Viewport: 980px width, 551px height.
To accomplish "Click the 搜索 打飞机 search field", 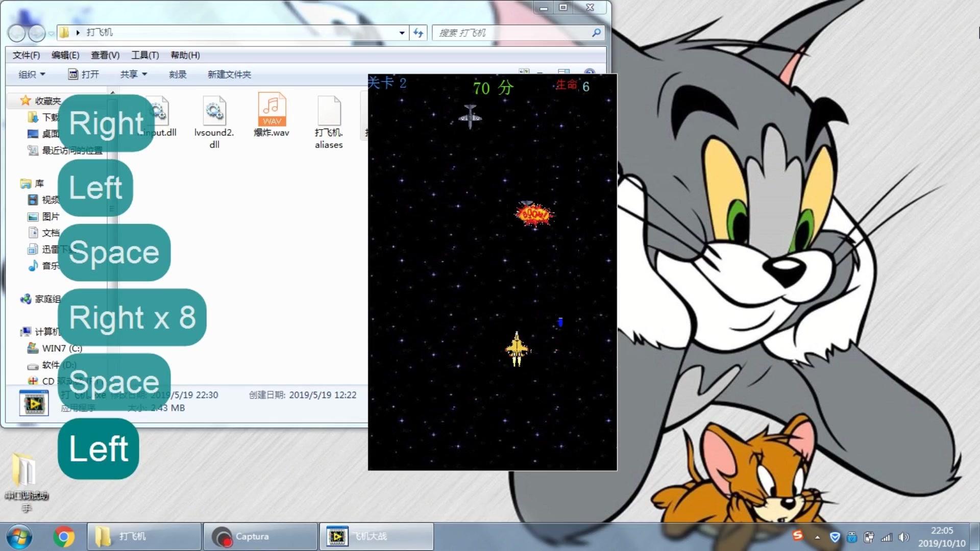I will (x=510, y=33).
